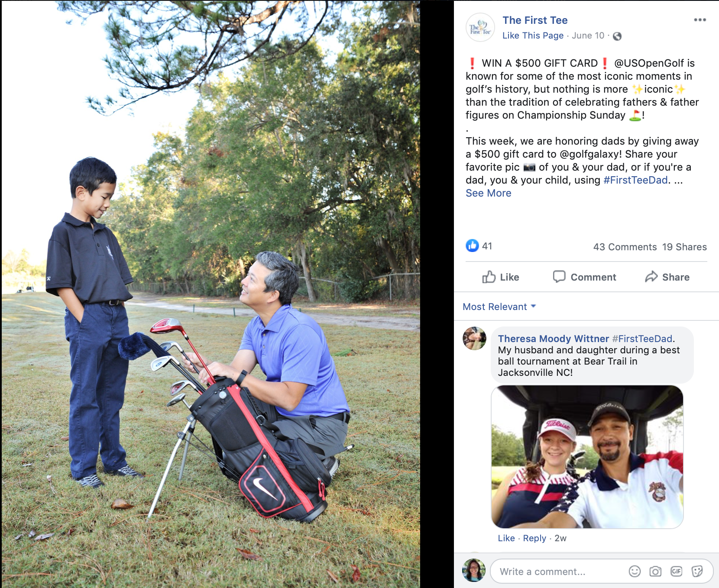Image resolution: width=719 pixels, height=588 pixels.
Task: View the 43 Comments list
Action: 625,247
